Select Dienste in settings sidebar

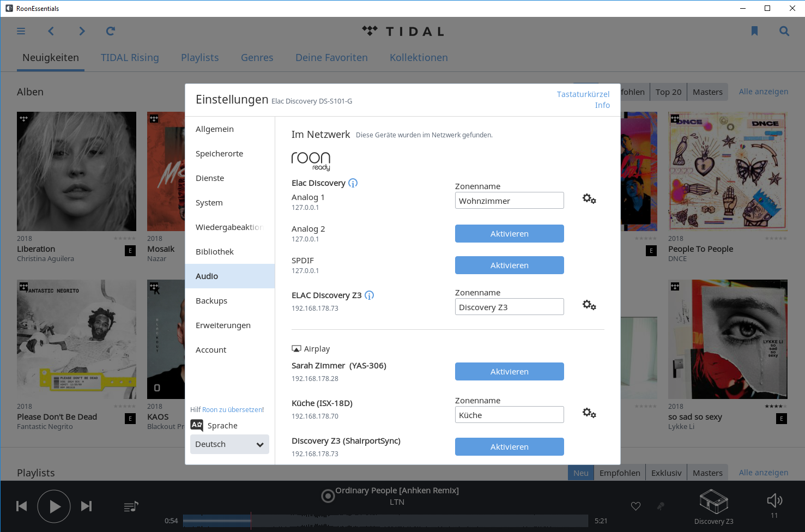pos(230,178)
